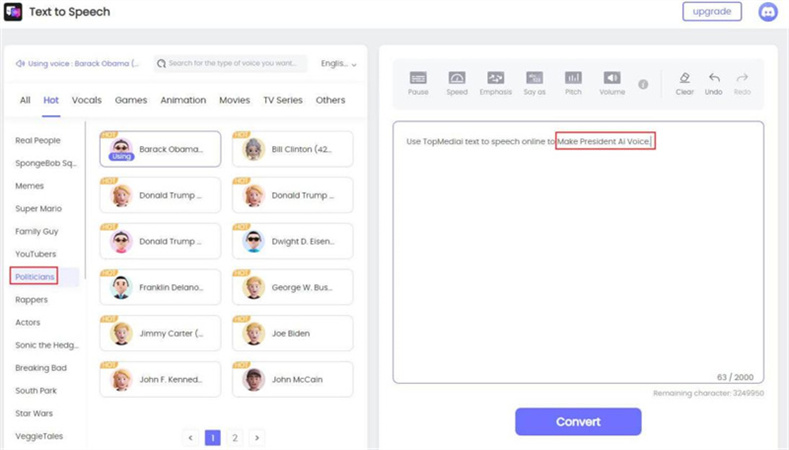Image resolution: width=789 pixels, height=450 pixels.
Task: Click the Using voice: Barack Obama label
Action: pyautogui.click(x=83, y=63)
